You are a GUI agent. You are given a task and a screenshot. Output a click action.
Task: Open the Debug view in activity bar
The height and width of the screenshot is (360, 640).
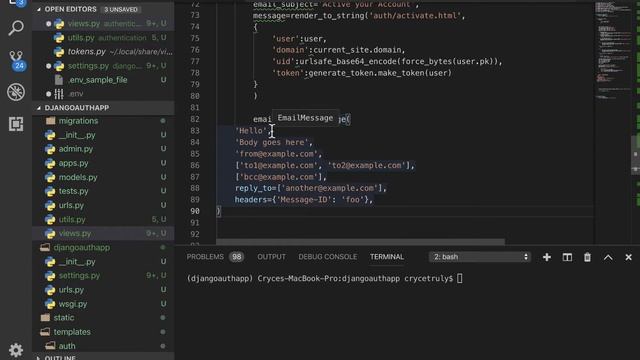coord(16,92)
